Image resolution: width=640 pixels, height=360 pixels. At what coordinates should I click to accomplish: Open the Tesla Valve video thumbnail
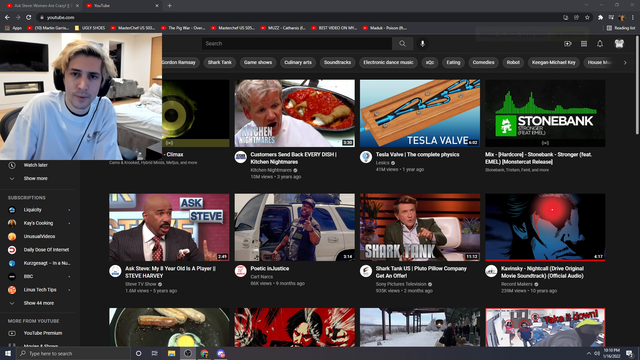tap(420, 113)
